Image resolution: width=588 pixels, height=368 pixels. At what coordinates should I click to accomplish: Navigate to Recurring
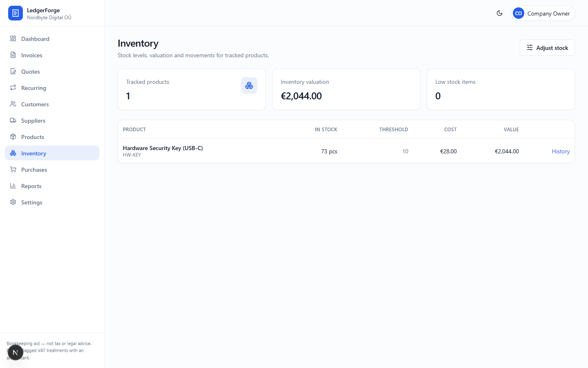(52, 88)
